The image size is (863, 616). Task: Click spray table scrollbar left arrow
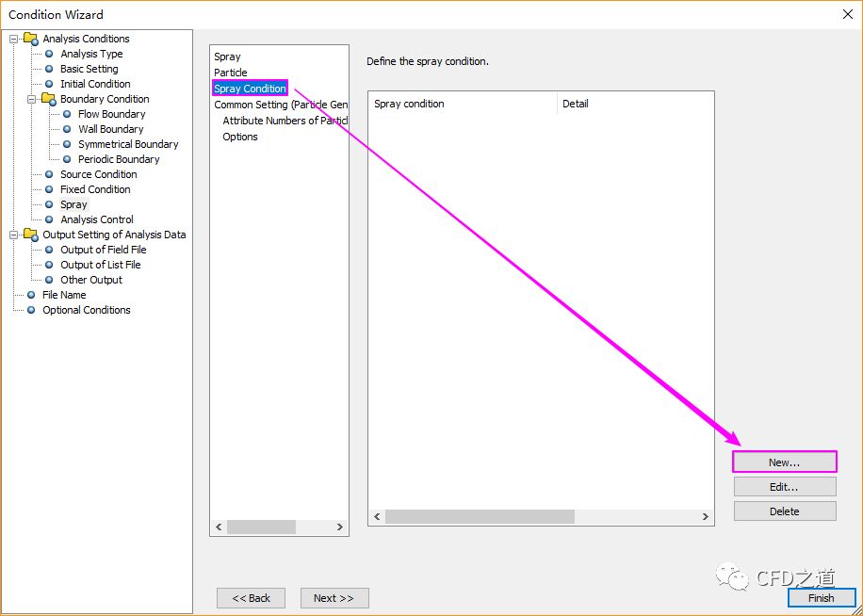(377, 516)
